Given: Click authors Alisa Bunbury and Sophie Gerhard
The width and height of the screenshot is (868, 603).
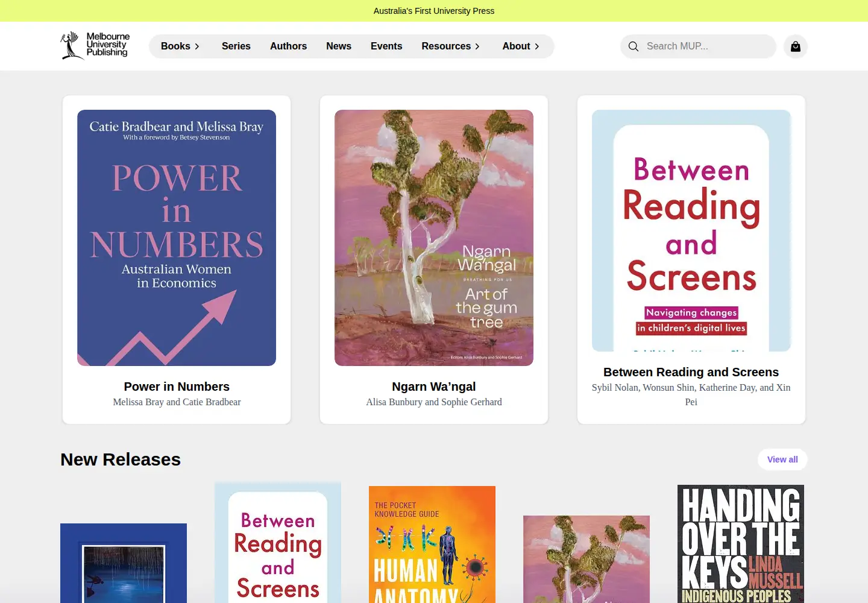Looking at the screenshot, I should (434, 402).
